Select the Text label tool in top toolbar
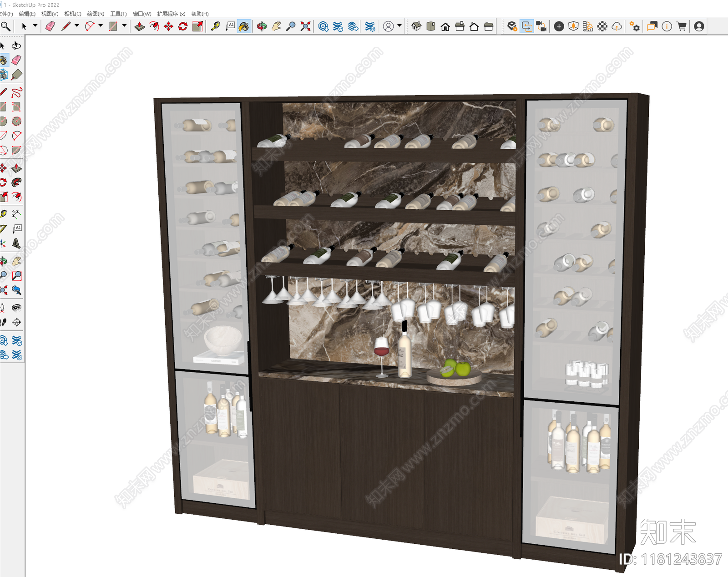The image size is (728, 577). click(230, 26)
